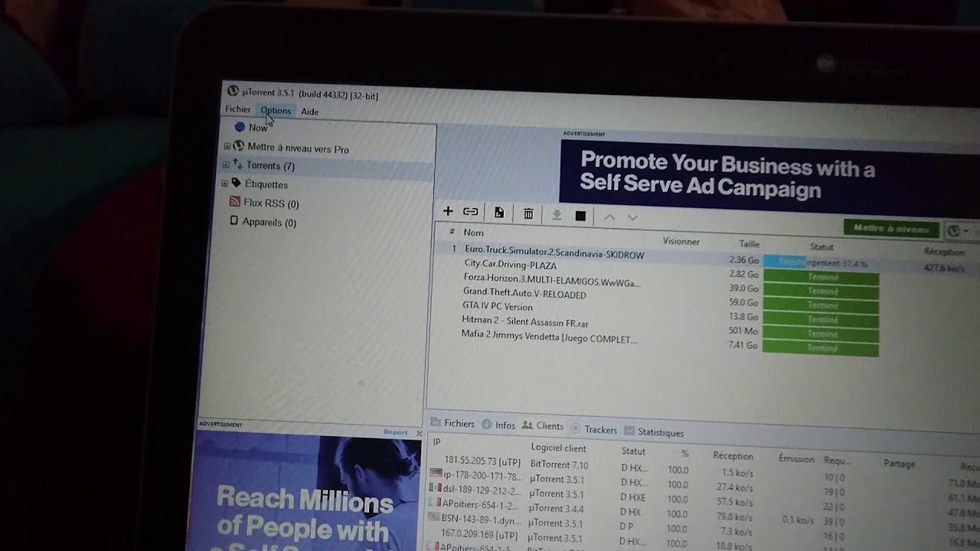Image resolution: width=980 pixels, height=551 pixels.
Task: Click the Euro Truck Simulator download progress bar
Action: 822,262
